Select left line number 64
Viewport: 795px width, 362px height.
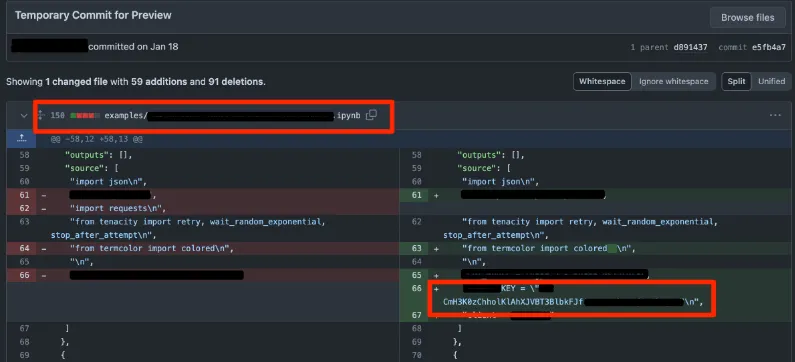25,248
